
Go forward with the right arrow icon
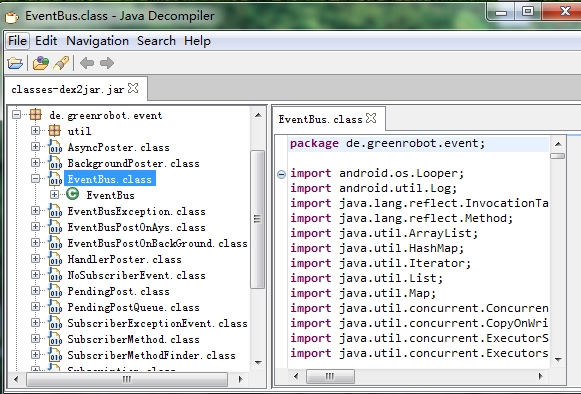click(107, 63)
